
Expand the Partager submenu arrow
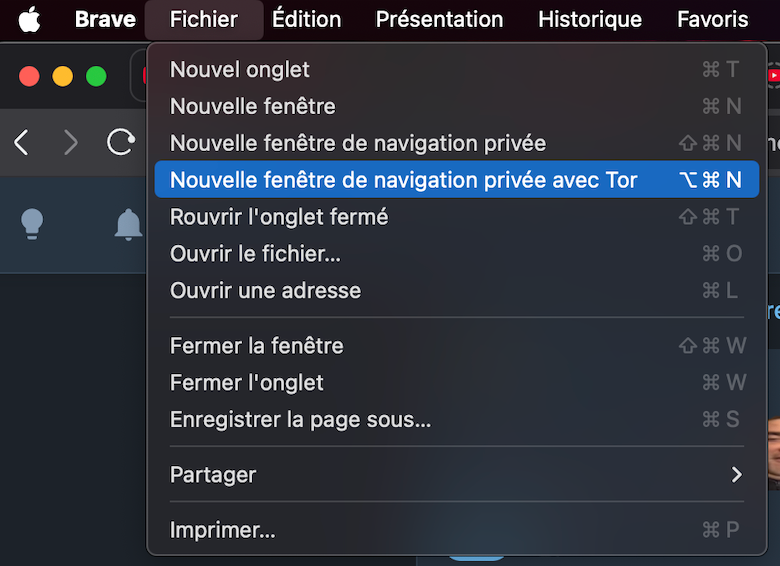[737, 474]
